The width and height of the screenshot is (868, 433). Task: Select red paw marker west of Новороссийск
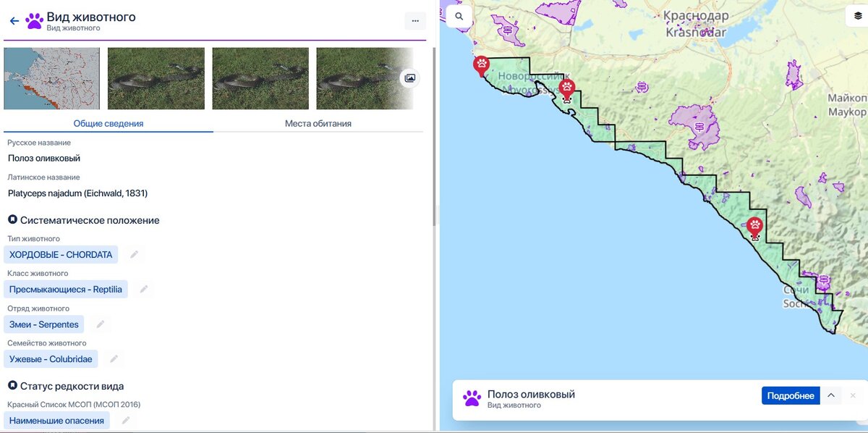(481, 66)
